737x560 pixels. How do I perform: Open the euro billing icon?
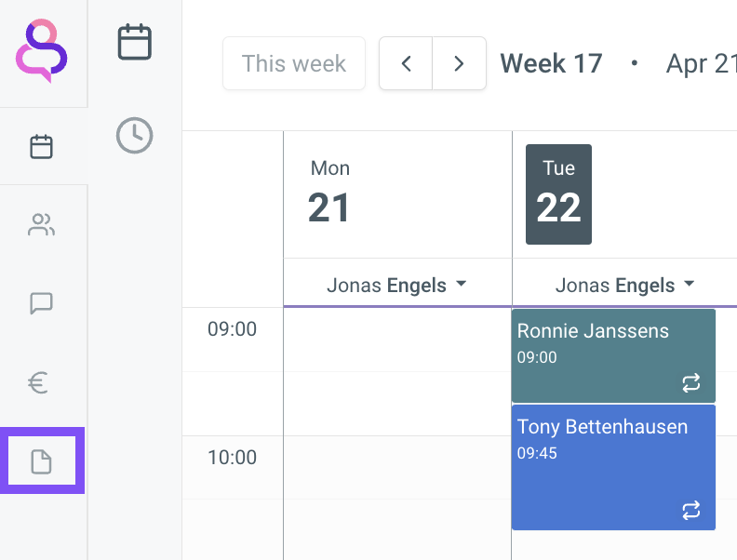point(38,382)
